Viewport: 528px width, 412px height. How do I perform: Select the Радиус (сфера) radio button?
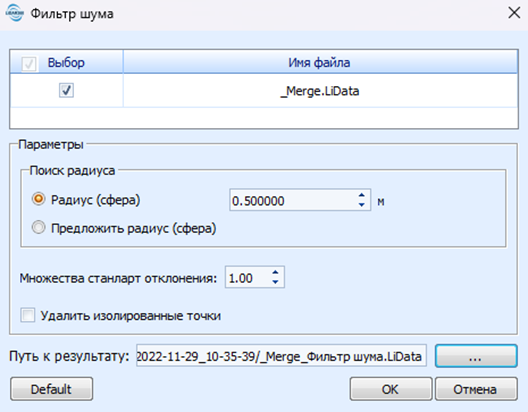pos(38,199)
